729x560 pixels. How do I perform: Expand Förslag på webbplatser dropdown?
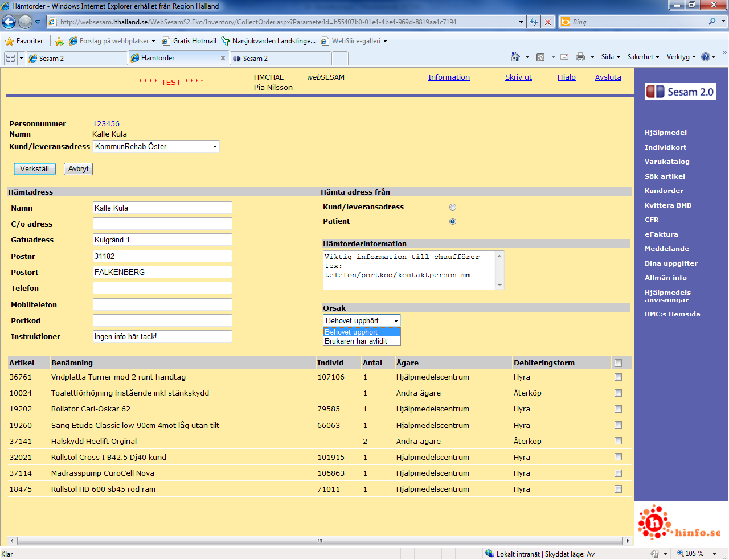click(153, 41)
